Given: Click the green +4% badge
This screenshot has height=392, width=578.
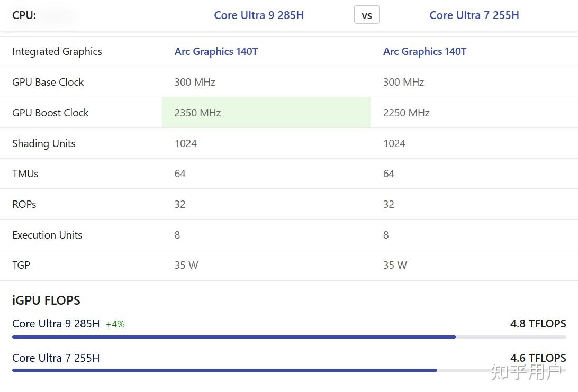Looking at the screenshot, I should 115,324.
